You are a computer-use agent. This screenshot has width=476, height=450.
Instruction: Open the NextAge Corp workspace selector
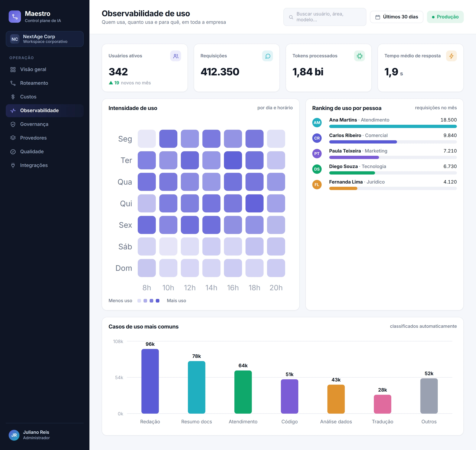point(45,39)
